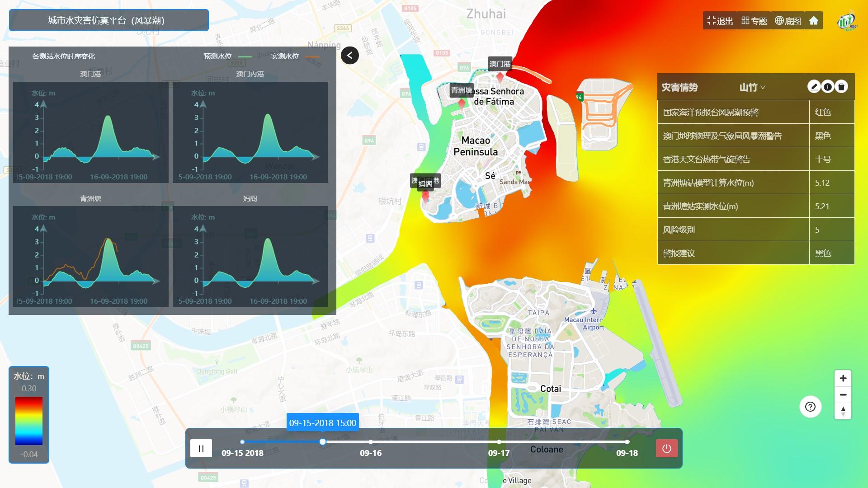Click the 国家海洋预报台风暴潮预警 row

tap(756, 112)
